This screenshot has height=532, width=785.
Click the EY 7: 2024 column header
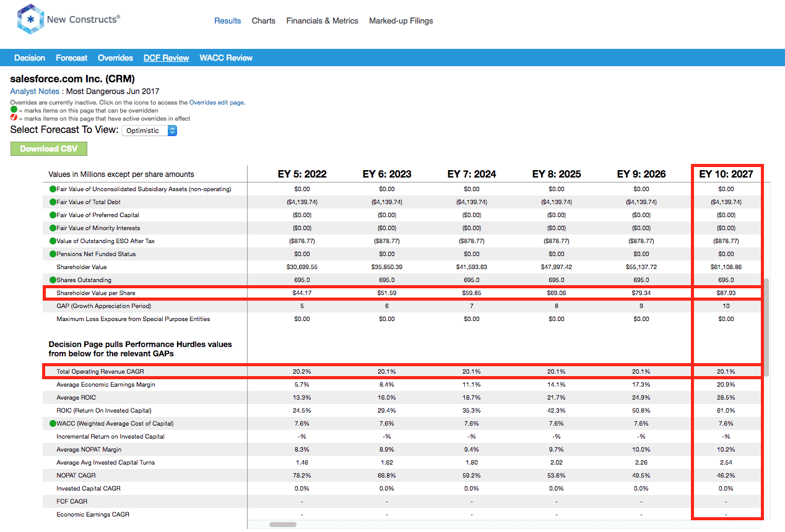point(472,174)
